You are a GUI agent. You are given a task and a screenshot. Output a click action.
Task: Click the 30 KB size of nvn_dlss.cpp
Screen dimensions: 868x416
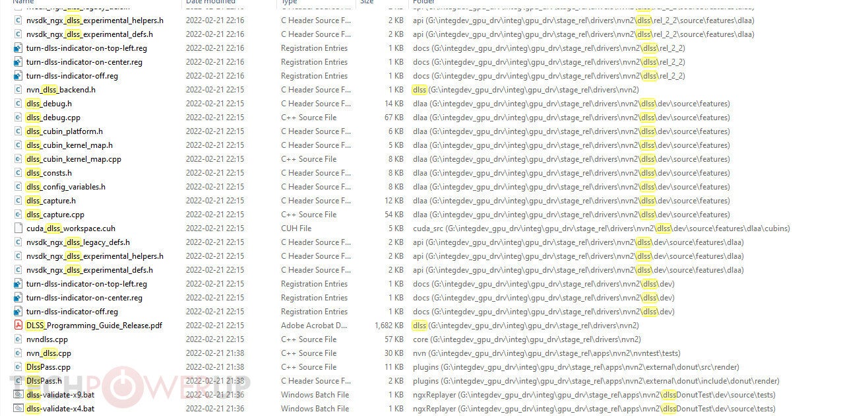(394, 353)
